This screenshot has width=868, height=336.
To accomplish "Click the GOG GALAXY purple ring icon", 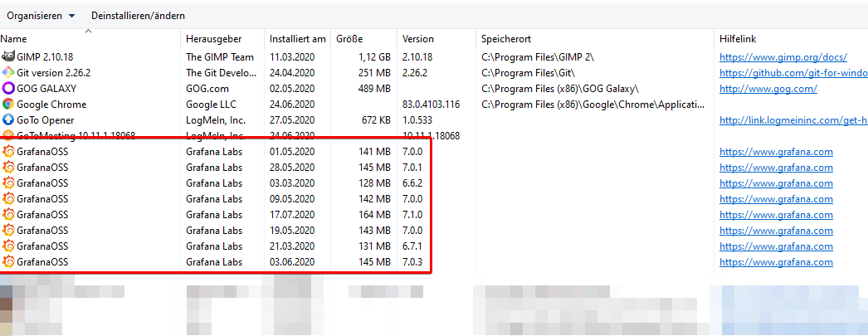I will pyautogui.click(x=7, y=88).
